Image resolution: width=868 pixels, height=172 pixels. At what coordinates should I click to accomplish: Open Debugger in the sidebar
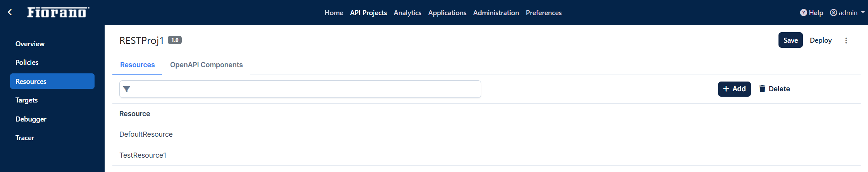click(31, 119)
